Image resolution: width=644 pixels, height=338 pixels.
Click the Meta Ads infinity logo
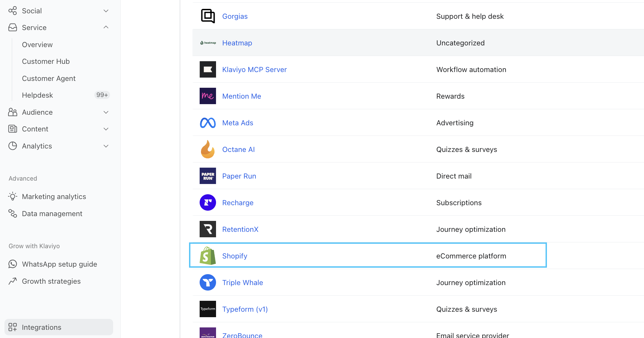(x=208, y=123)
